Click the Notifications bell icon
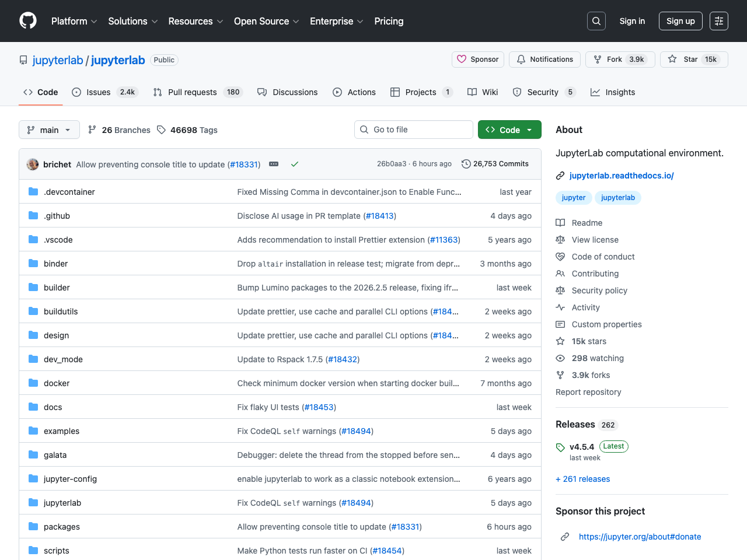The height and width of the screenshot is (560, 747). click(x=521, y=59)
